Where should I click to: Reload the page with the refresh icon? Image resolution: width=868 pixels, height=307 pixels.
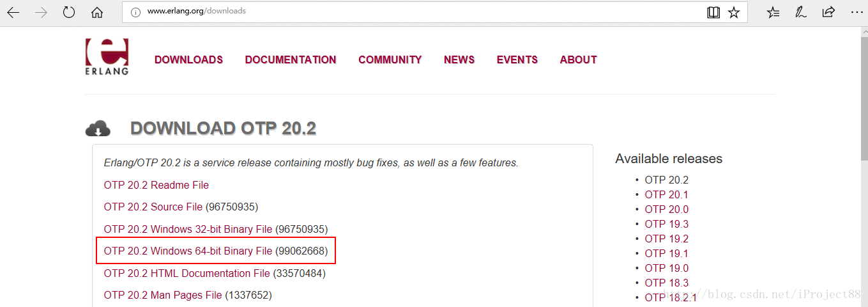(69, 12)
